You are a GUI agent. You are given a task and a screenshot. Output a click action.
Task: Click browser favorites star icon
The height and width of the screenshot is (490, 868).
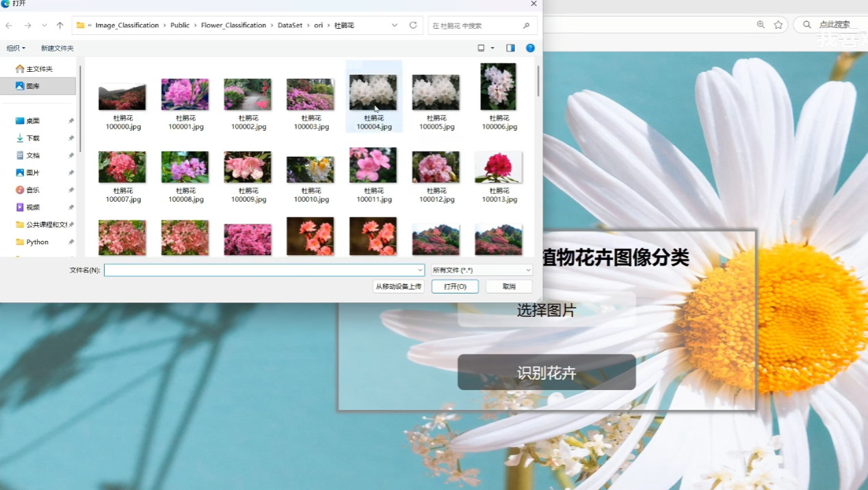coord(778,25)
